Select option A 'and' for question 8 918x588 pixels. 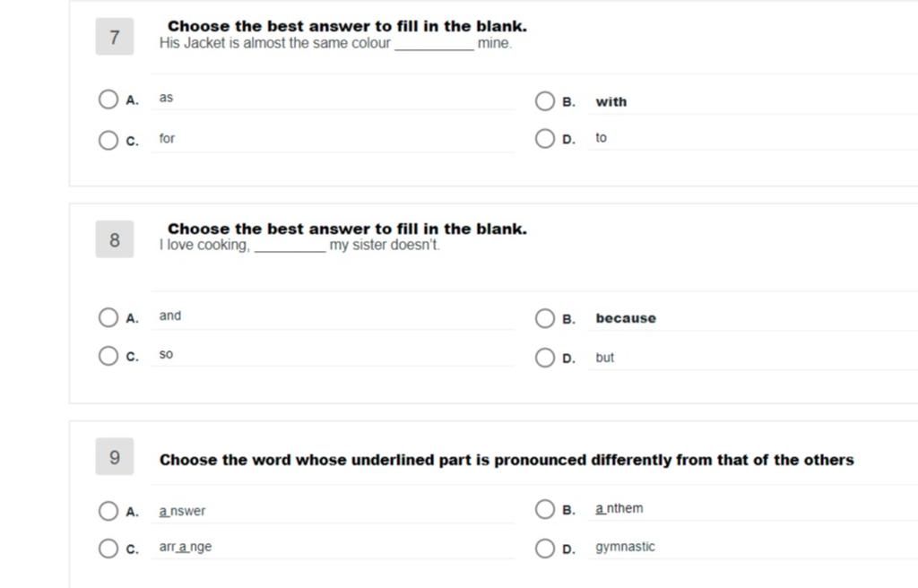click(108, 317)
